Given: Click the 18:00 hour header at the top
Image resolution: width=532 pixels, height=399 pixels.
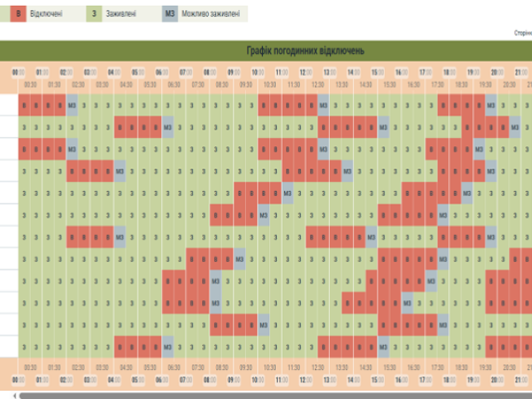Looking at the screenshot, I should pyautogui.click(x=451, y=72).
